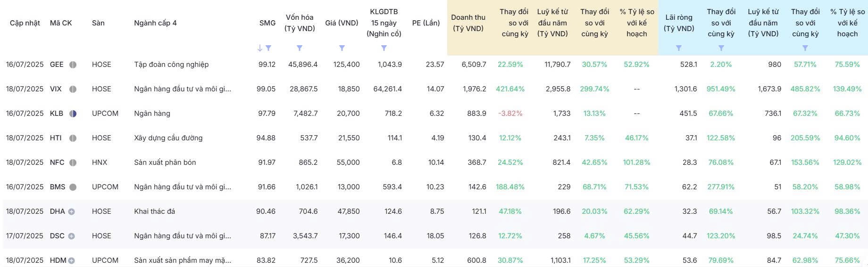868x267 pixels.
Task: Open filter under first Lãi ròng Thay đổi column
Action: coord(721,48)
